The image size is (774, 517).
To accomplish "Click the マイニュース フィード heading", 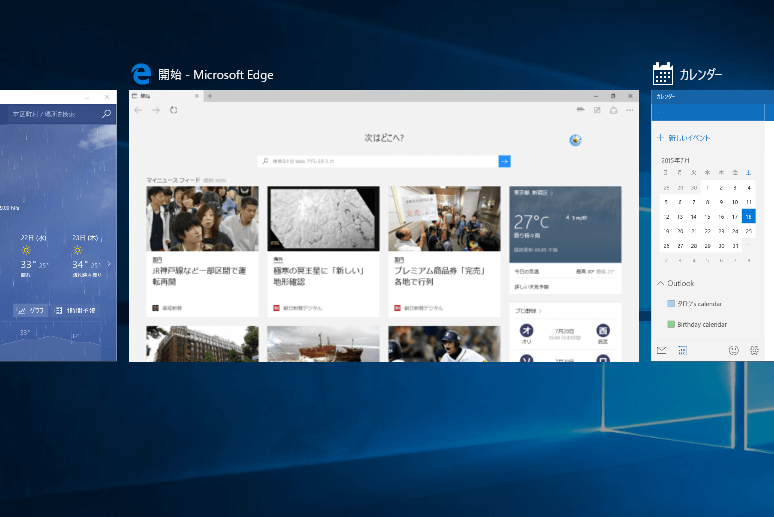I will click(x=173, y=180).
